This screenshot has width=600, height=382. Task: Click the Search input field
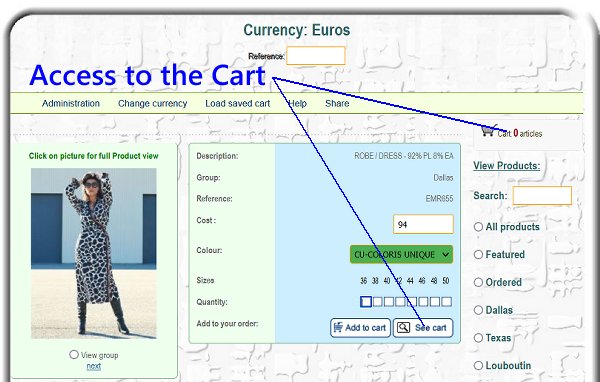[542, 196]
